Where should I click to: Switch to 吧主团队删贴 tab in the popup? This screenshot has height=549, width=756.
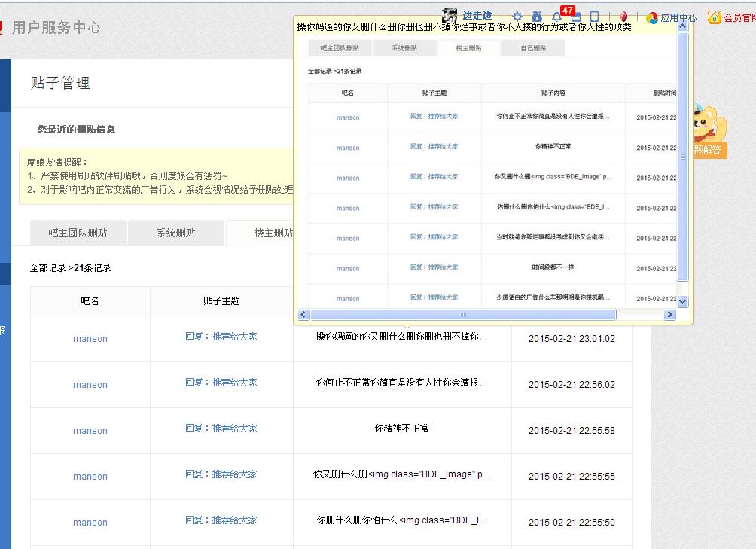click(x=340, y=47)
